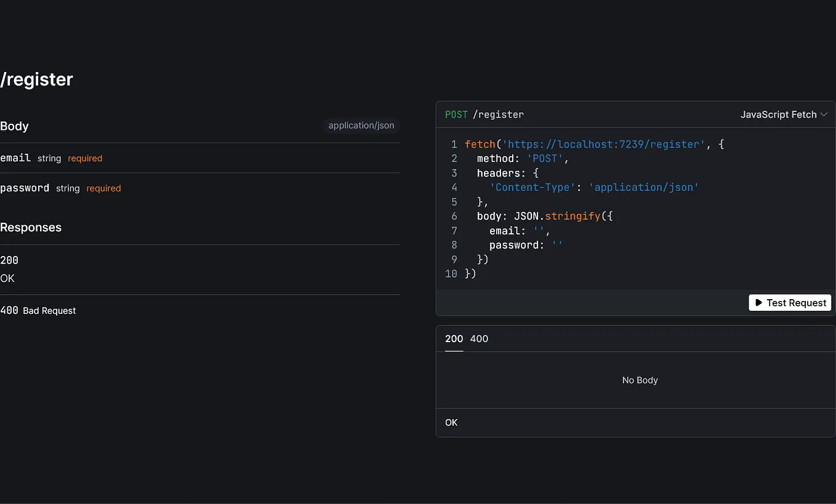Select the email body parameter
Screen dimensions: 836x504
pos(15,158)
